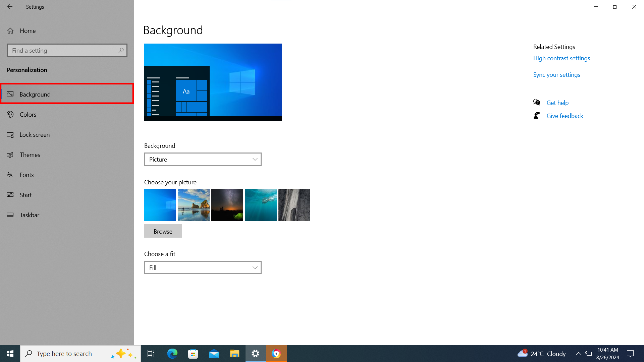Expand the Background type dropdown showing Picture
This screenshot has width=644, height=362.
pos(203,159)
